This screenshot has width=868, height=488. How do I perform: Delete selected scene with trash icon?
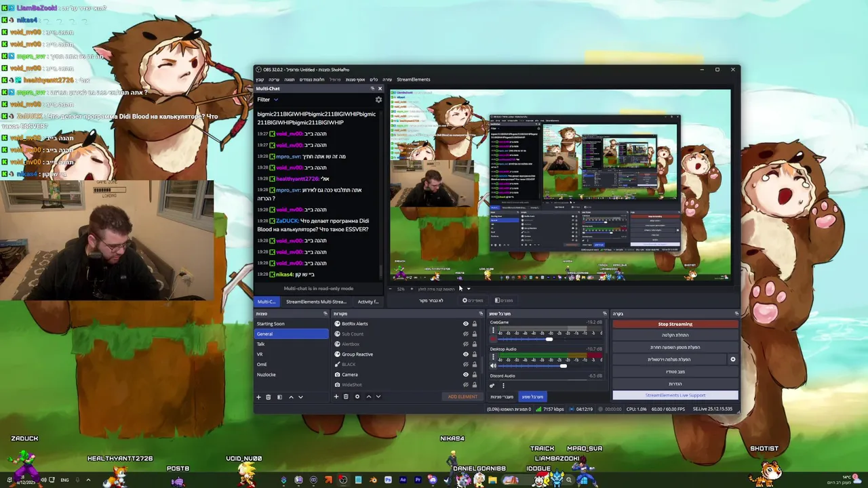[268, 397]
